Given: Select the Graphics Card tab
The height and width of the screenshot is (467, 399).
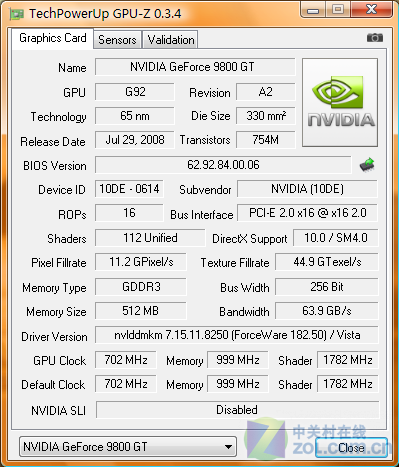Looking at the screenshot, I should coord(53,38).
